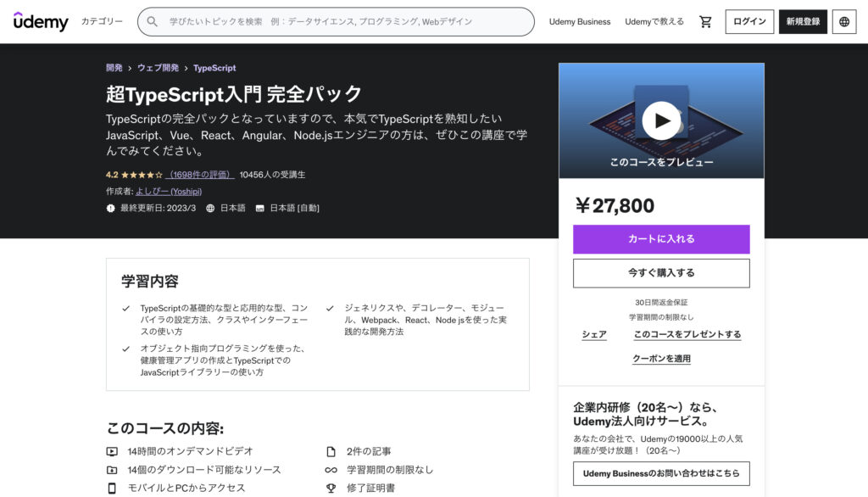Image resolution: width=868 pixels, height=497 pixels.
Task: Click the このコースの内容 heading
Action: point(165,428)
